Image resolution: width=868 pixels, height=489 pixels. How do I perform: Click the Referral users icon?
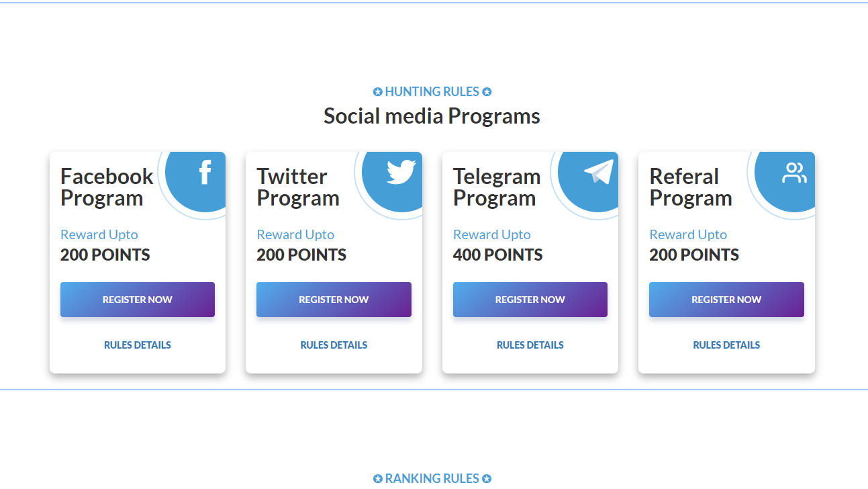[794, 173]
